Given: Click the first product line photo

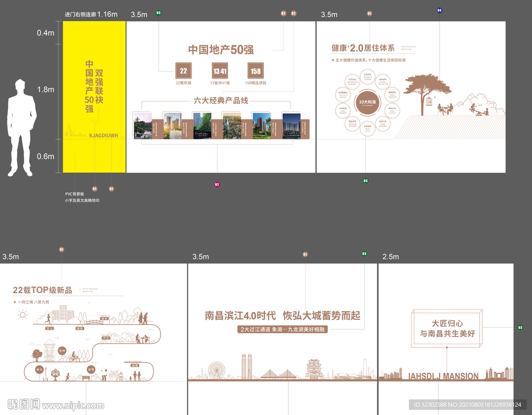Looking at the screenshot, I should tap(142, 125).
